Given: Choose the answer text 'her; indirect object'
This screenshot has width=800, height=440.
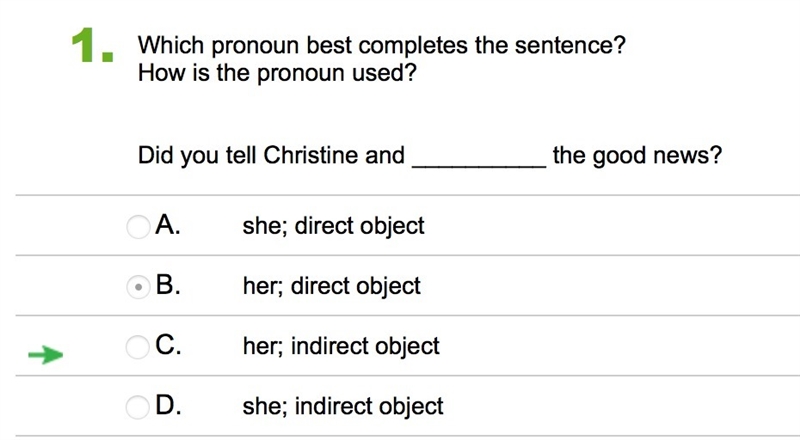Looking at the screenshot, I should (341, 346).
